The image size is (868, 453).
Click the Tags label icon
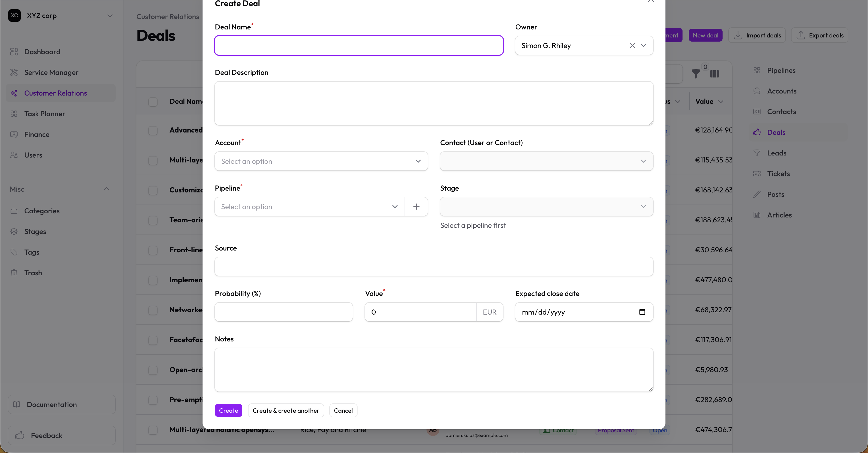pos(14,252)
